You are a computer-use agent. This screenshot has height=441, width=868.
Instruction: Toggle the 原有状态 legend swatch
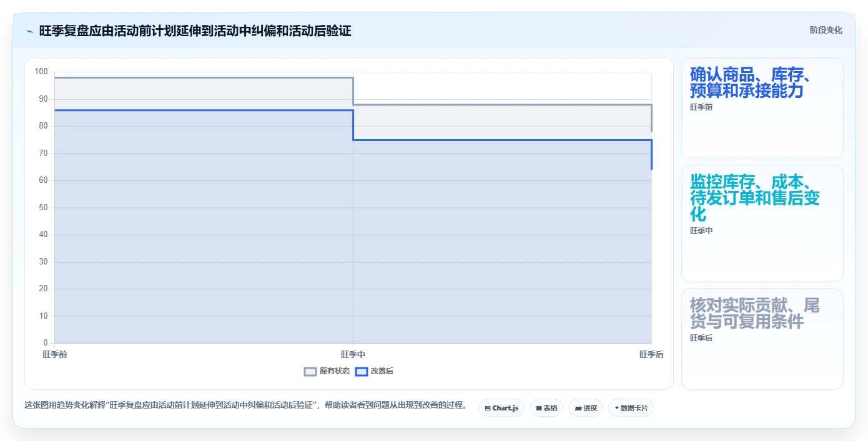point(310,371)
